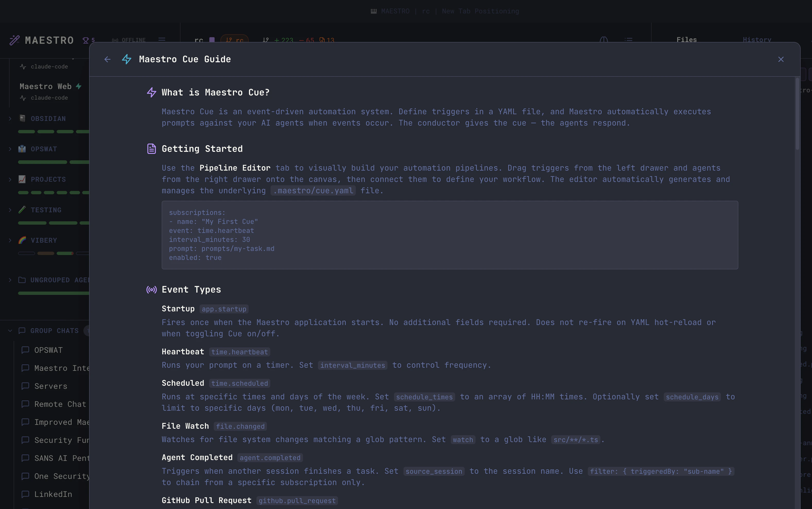The image size is (812, 509).
Task: Click the VIBERY rainbow icon
Action: tap(22, 240)
